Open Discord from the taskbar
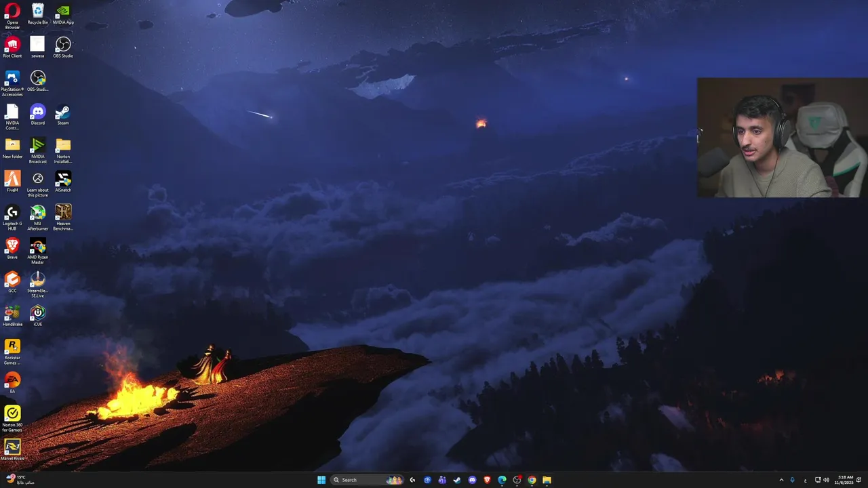Image resolution: width=868 pixels, height=488 pixels. coord(472,480)
